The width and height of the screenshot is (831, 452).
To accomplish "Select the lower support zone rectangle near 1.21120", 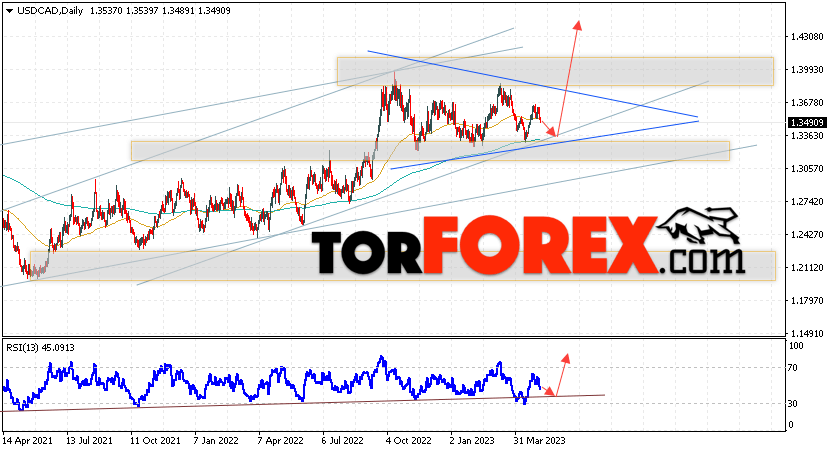I will point(403,266).
